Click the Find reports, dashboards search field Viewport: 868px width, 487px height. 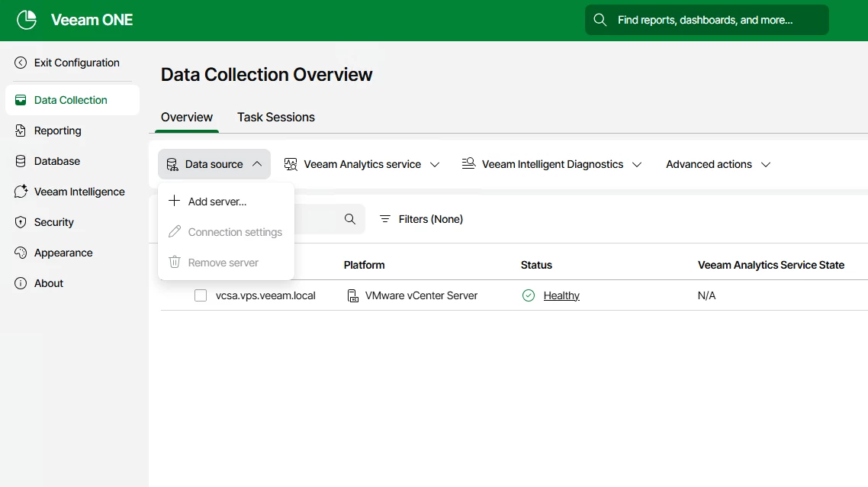point(707,20)
